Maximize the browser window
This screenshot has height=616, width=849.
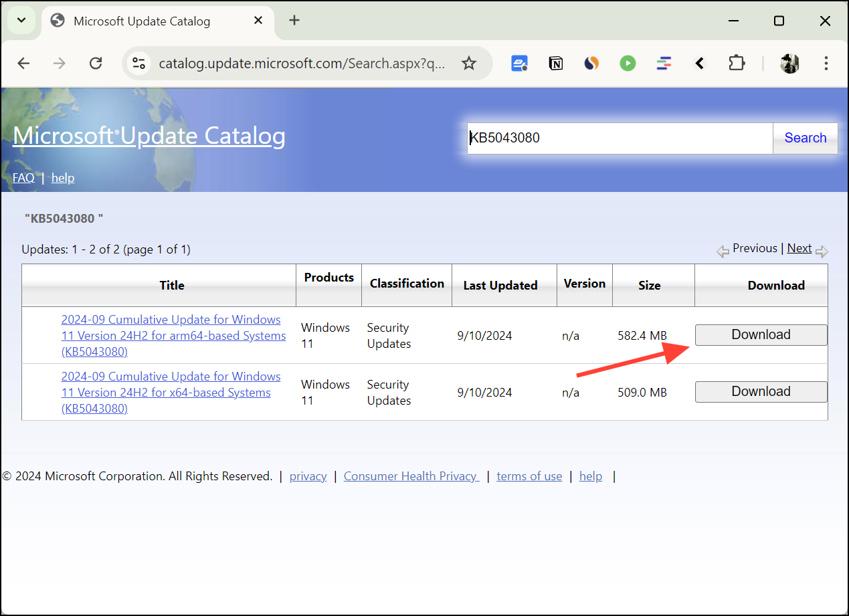(x=779, y=21)
